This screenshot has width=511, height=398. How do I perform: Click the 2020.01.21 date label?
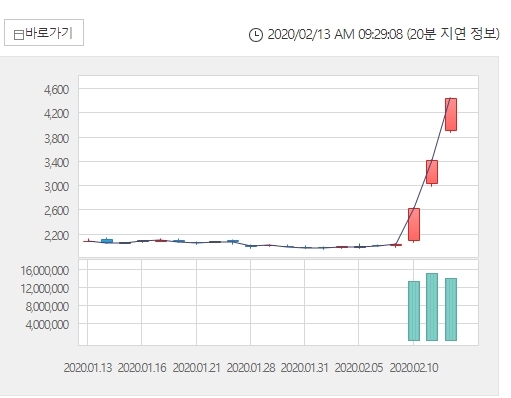pyautogui.click(x=196, y=368)
